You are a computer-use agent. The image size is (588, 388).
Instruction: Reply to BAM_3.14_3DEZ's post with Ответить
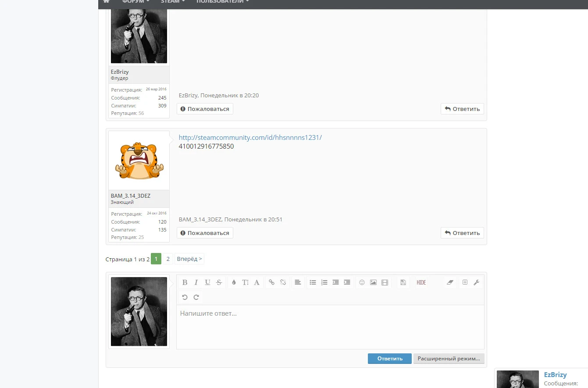(x=462, y=233)
